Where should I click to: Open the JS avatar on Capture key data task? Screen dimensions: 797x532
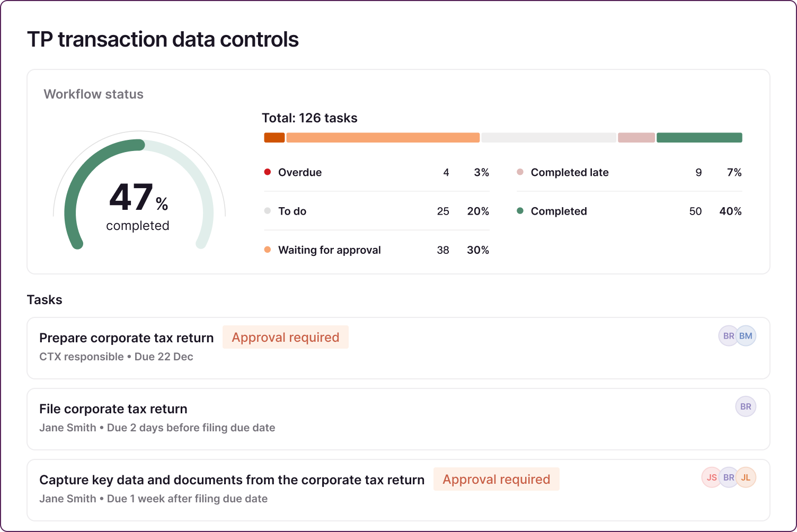coord(711,477)
